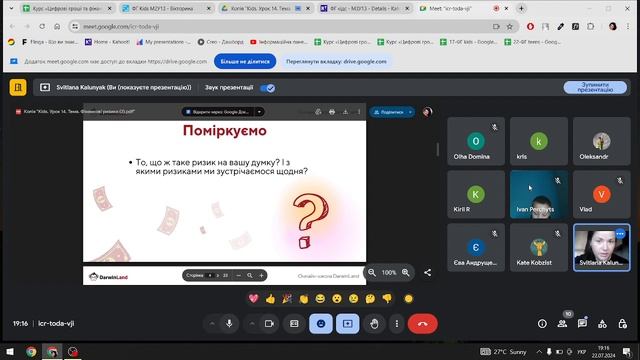640x360 pixels.
Task: Open the Home - Kahoot! bookmark
Action: pyautogui.click(x=107, y=42)
